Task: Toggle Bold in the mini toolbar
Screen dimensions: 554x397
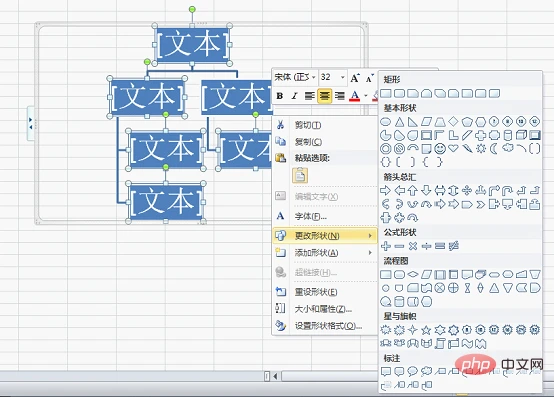Action: pyautogui.click(x=280, y=96)
